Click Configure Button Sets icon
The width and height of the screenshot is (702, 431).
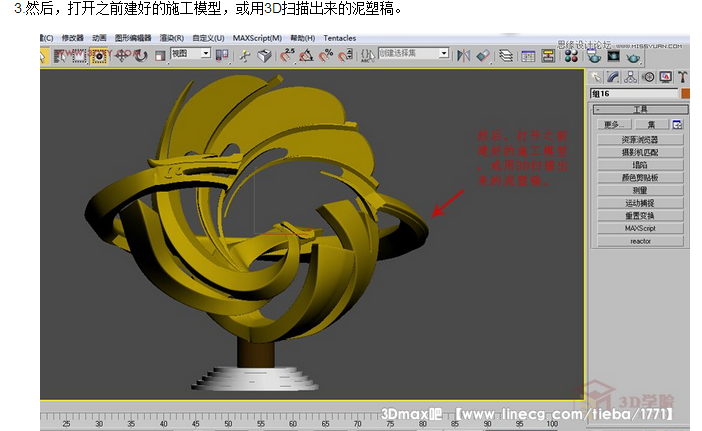(677, 124)
